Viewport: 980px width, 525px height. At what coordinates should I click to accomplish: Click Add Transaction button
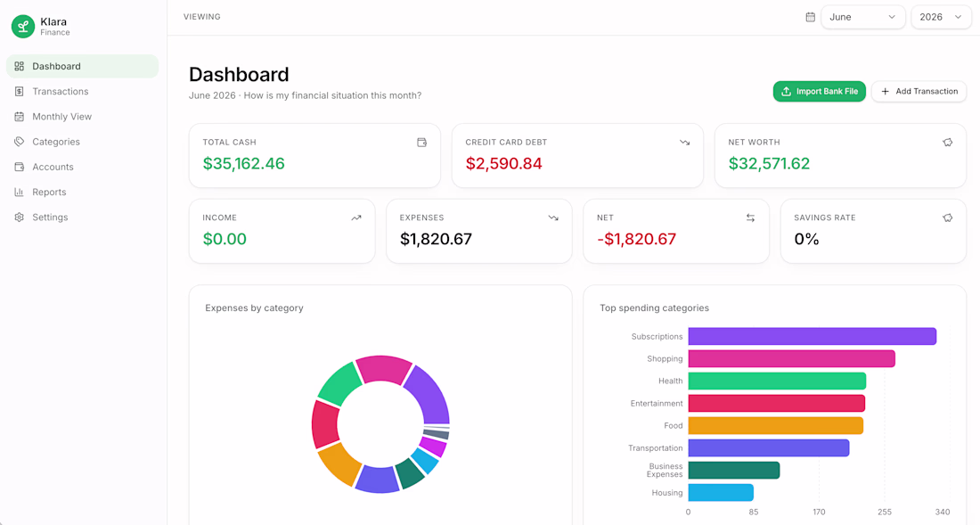[x=919, y=91]
